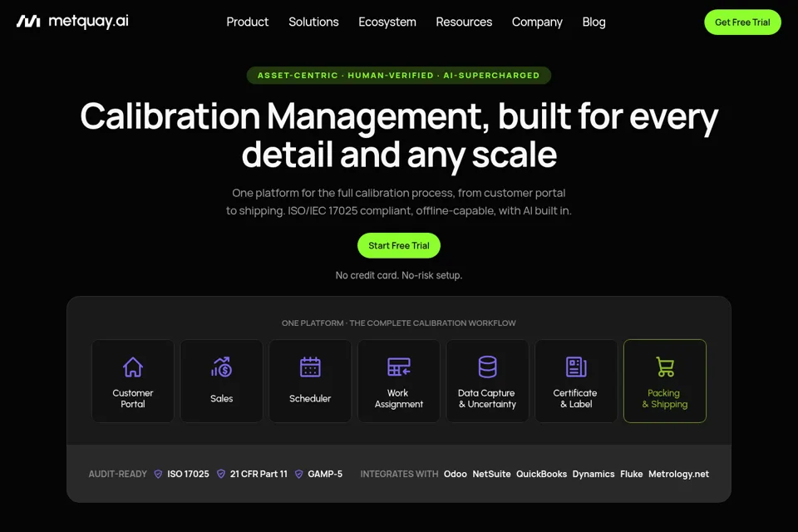
Task: Select the Data Capture & Uncertainty label
Action: click(x=487, y=399)
